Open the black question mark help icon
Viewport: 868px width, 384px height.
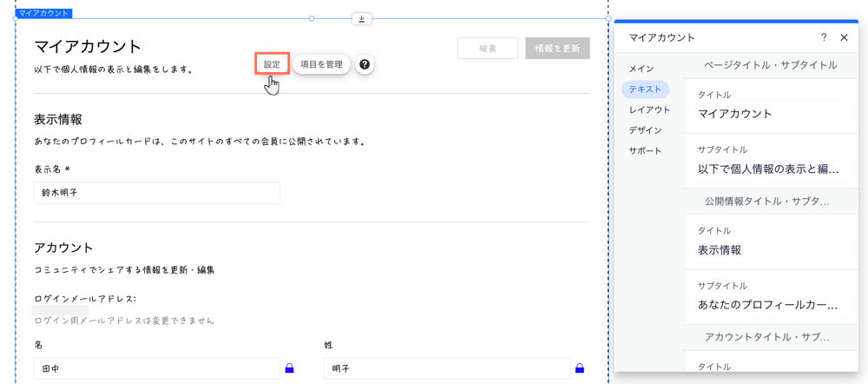(365, 64)
